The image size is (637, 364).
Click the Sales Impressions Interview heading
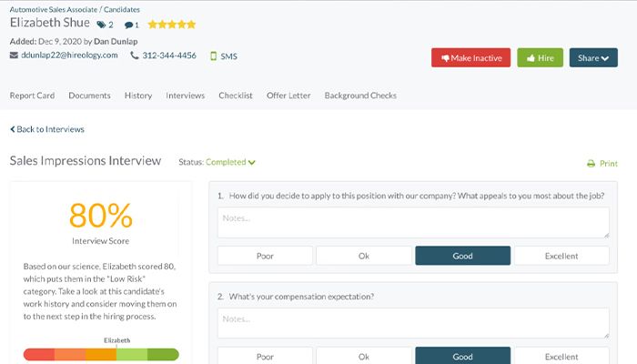pos(86,161)
